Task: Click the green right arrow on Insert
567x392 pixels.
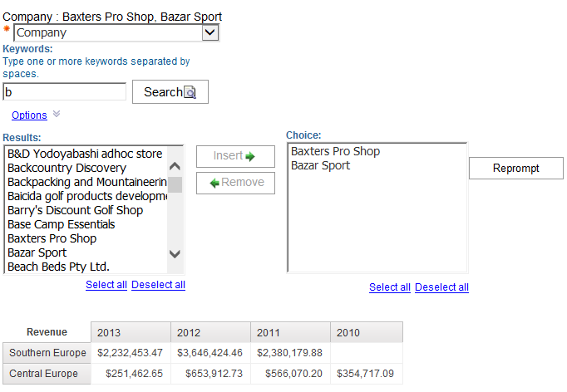Action: point(250,156)
